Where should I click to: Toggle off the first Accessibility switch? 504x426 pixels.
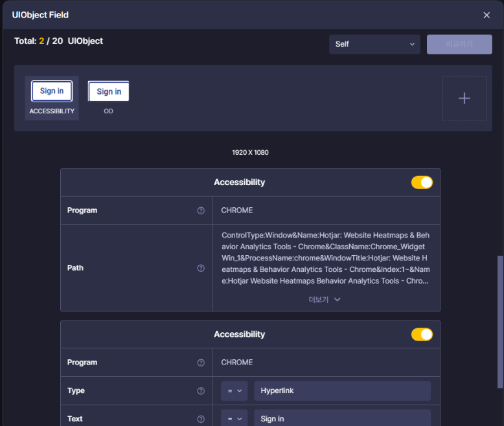coord(422,183)
